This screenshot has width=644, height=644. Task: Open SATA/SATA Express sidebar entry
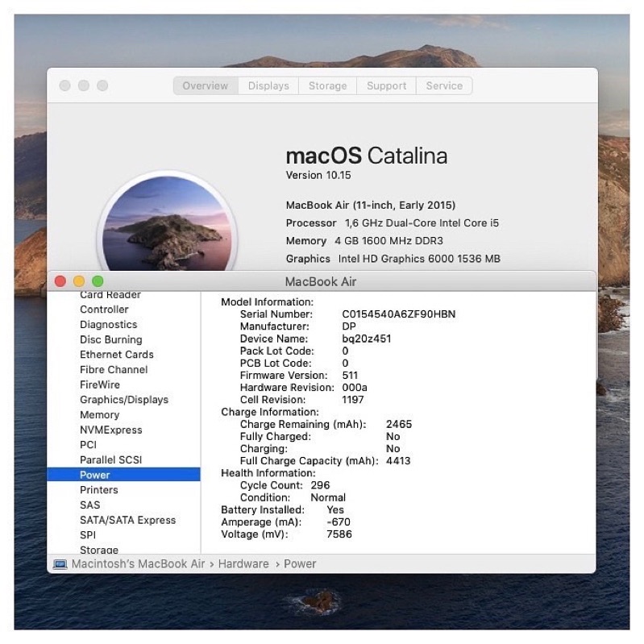coord(127,520)
